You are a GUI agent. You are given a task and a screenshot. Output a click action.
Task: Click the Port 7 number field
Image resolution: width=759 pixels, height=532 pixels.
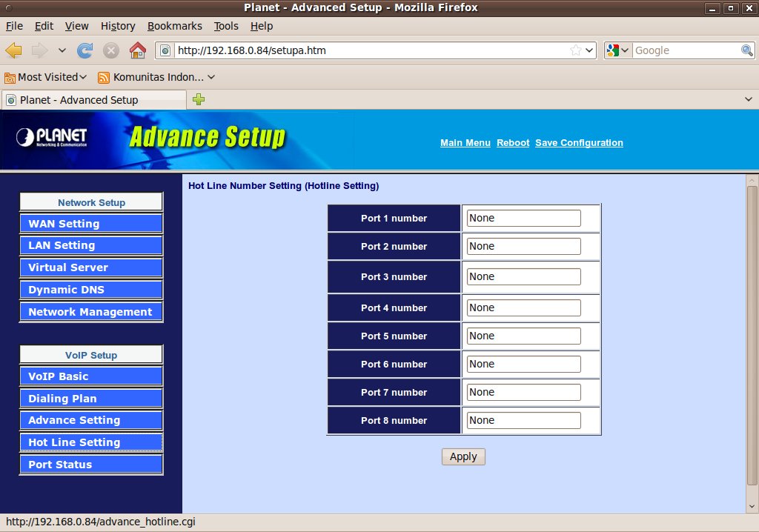(x=524, y=392)
